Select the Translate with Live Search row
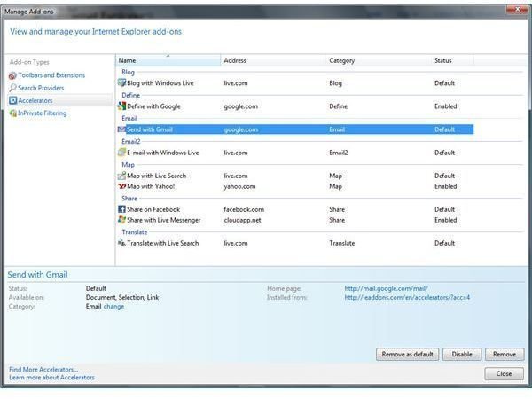 point(295,243)
